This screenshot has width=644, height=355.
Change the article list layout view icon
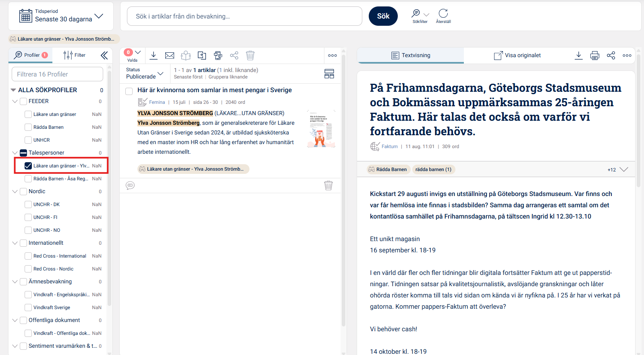(329, 74)
